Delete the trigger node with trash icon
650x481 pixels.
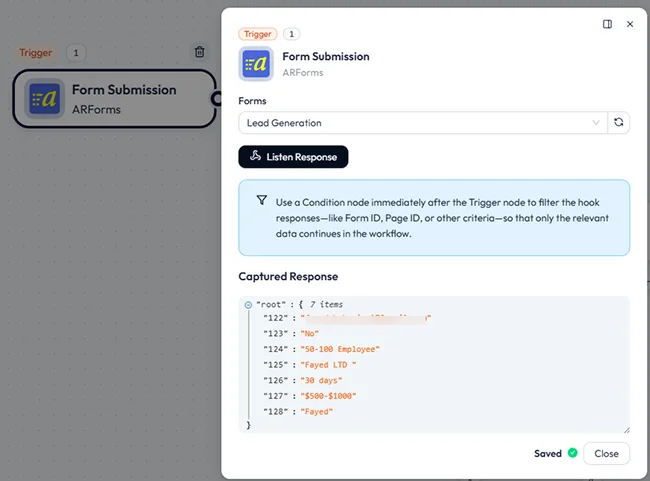(200, 52)
